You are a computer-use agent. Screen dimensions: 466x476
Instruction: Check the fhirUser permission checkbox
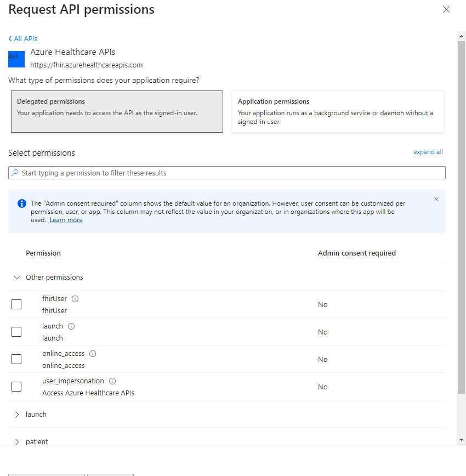pyautogui.click(x=16, y=304)
